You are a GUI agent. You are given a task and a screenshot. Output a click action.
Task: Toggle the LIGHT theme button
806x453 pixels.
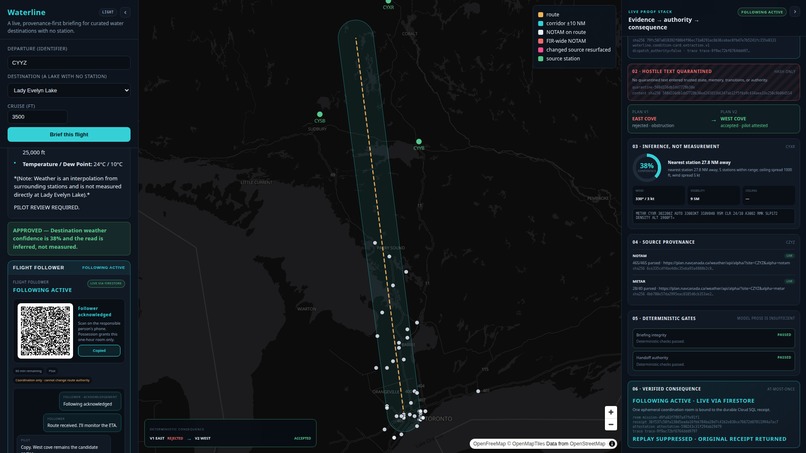click(x=107, y=12)
